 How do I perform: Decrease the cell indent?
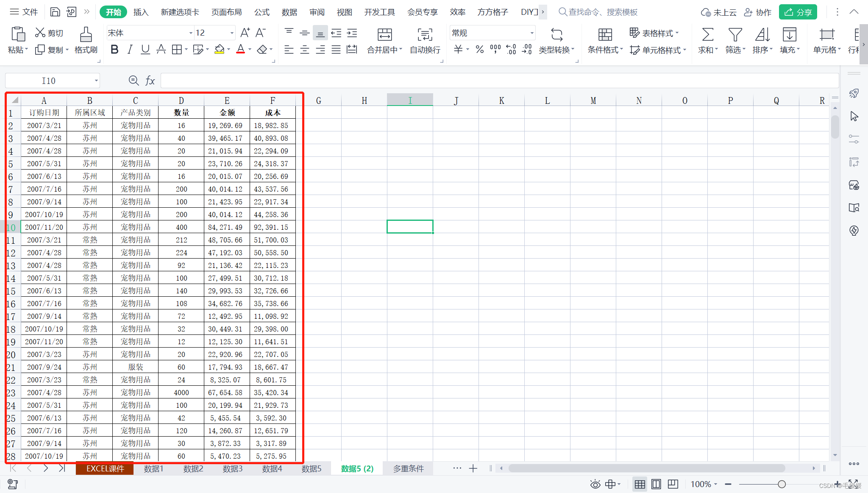pos(336,33)
